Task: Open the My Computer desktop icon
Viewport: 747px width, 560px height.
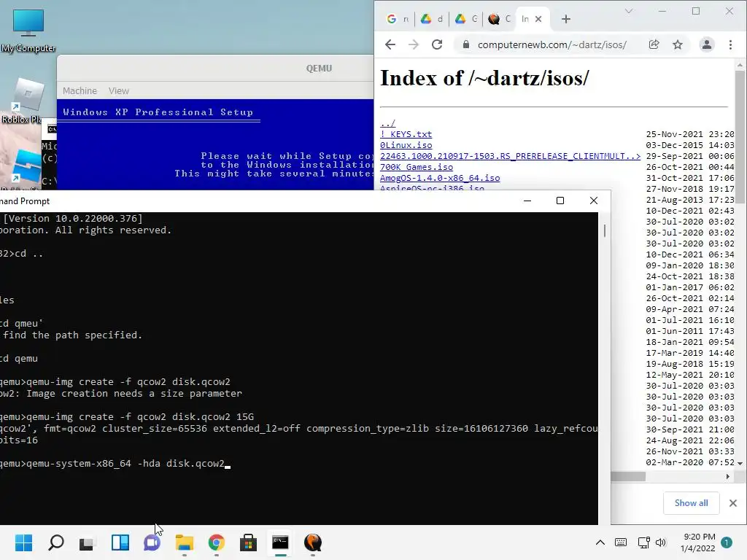Action: (x=28, y=30)
